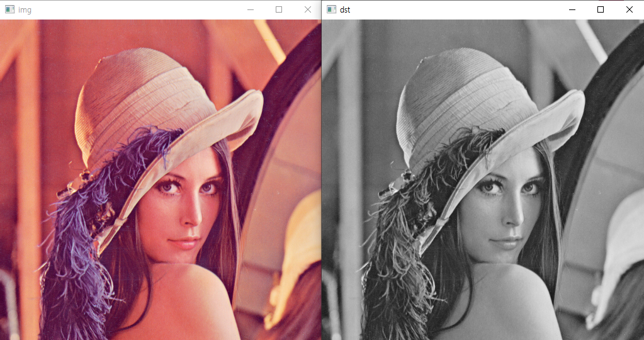Click the color image in img window

pyautogui.click(x=161, y=179)
